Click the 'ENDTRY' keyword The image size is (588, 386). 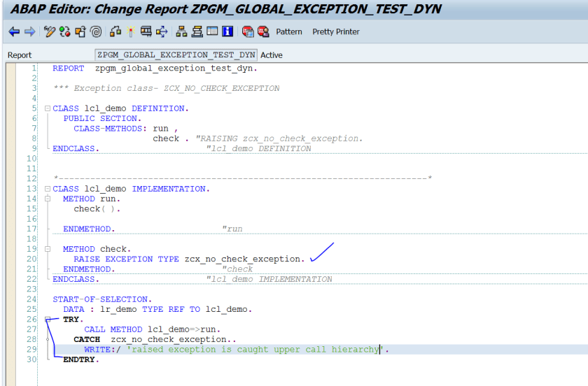[x=78, y=359]
